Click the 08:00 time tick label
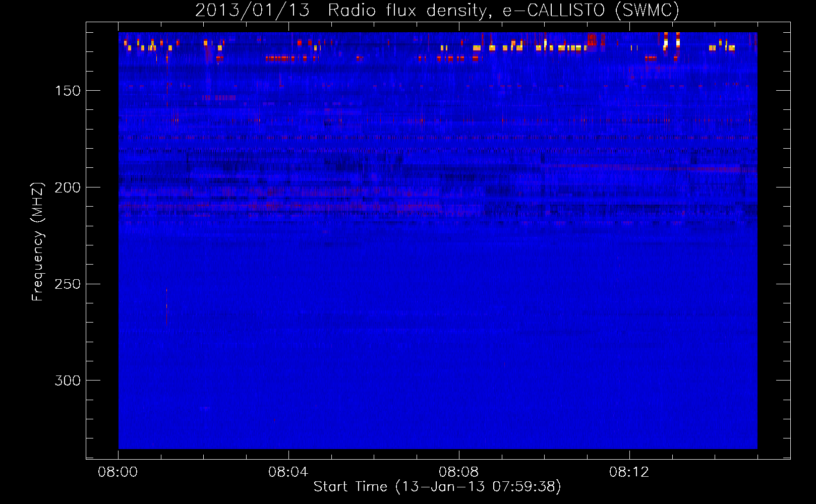Viewport: 816px width, 504px height. click(x=118, y=472)
